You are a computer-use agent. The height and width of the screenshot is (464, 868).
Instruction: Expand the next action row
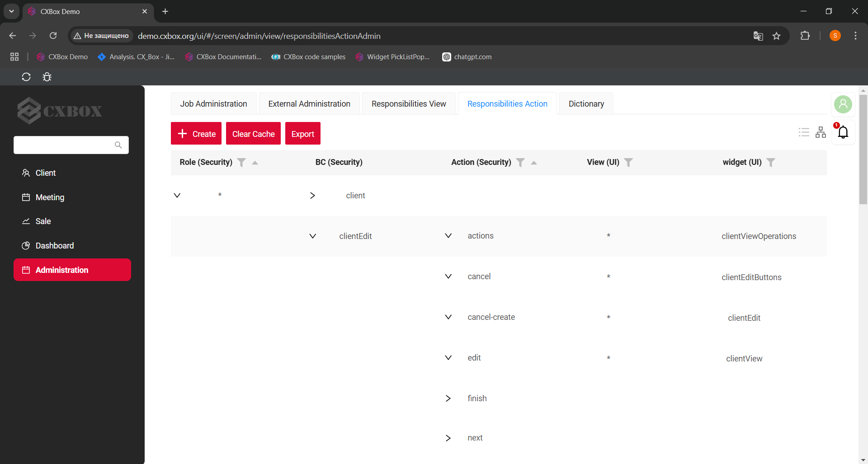[448, 438]
